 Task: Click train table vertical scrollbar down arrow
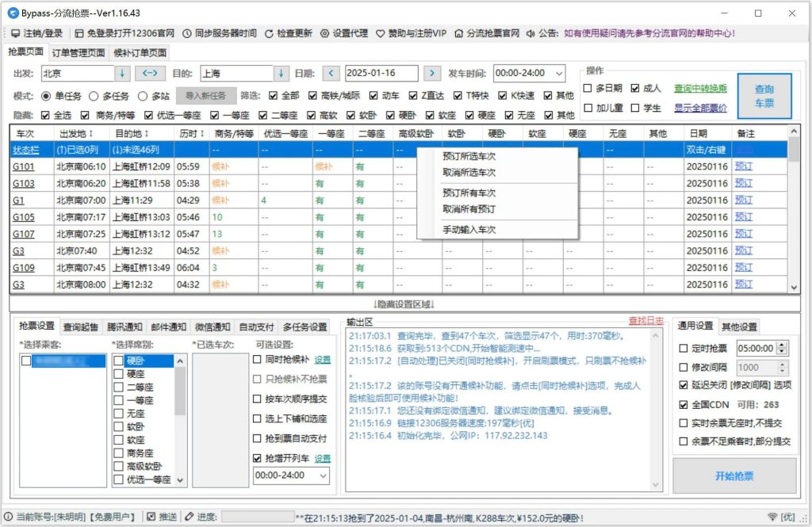click(794, 288)
